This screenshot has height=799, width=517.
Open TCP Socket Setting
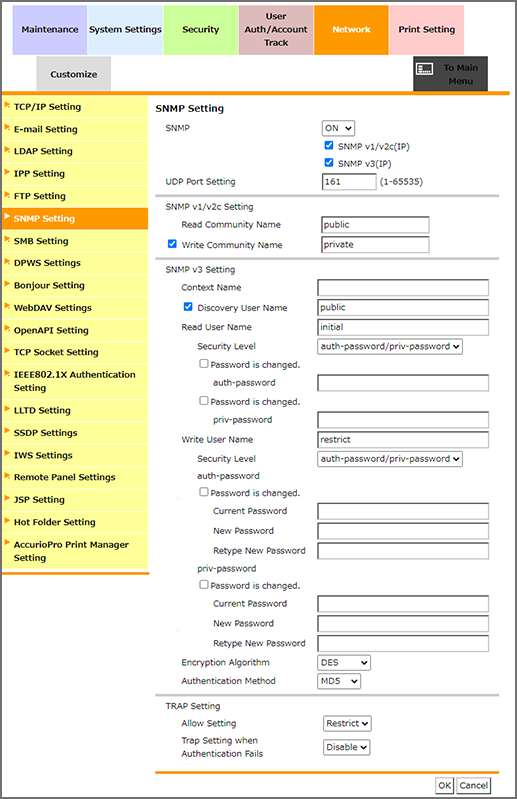coord(75,352)
